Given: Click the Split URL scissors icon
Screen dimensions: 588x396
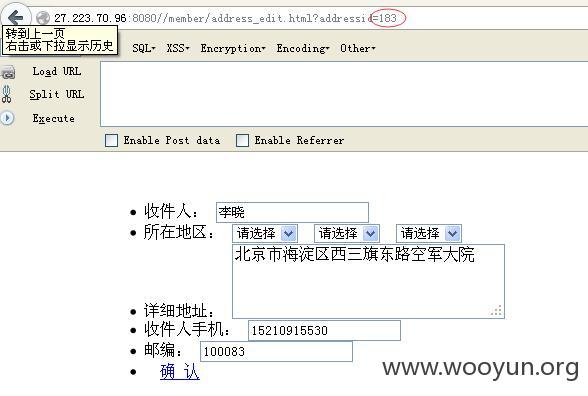Looking at the screenshot, I should (6, 94).
